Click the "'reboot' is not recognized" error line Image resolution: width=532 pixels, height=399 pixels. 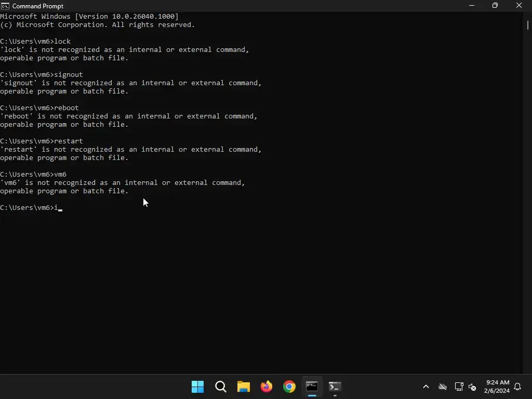point(129,116)
